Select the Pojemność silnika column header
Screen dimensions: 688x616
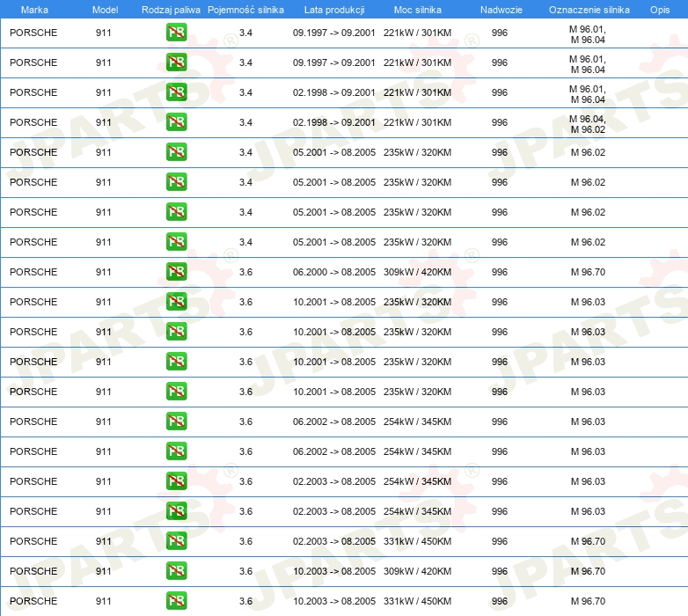(245, 10)
